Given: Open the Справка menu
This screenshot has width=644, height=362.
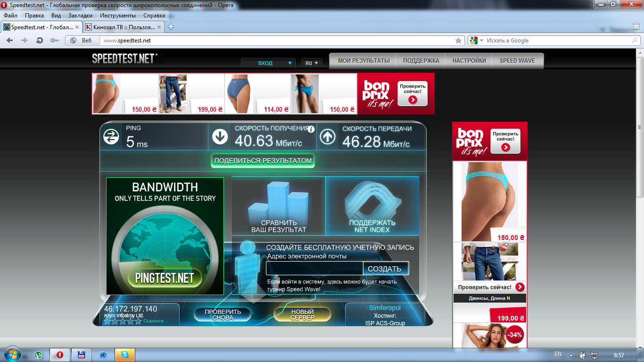Looking at the screenshot, I should 154,16.
